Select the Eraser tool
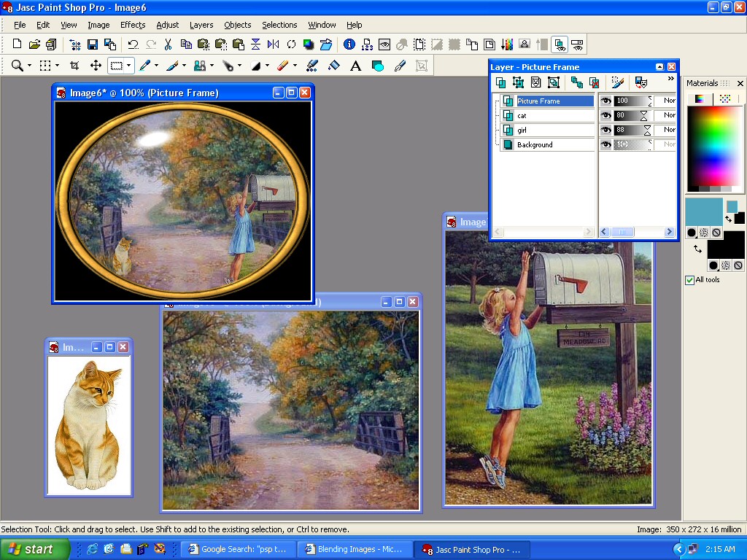The height and width of the screenshot is (560, 747). coord(282,65)
